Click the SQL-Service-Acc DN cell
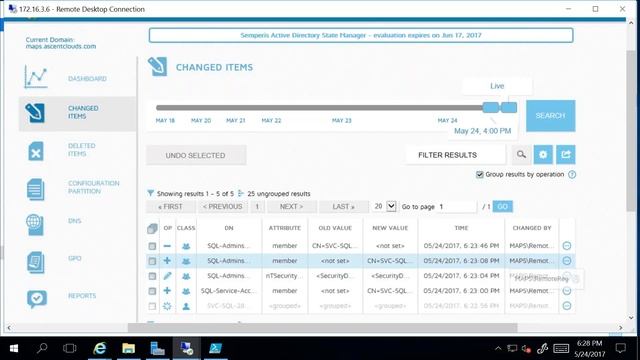 [x=229, y=291]
